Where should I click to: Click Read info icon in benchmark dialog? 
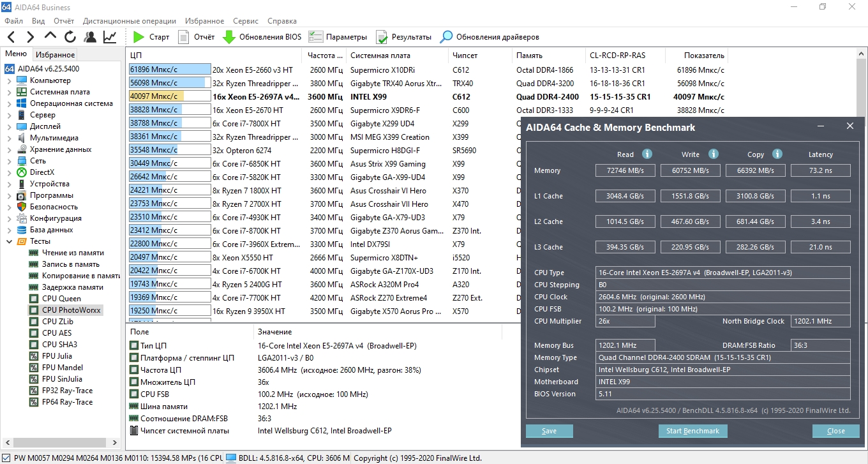(x=647, y=154)
